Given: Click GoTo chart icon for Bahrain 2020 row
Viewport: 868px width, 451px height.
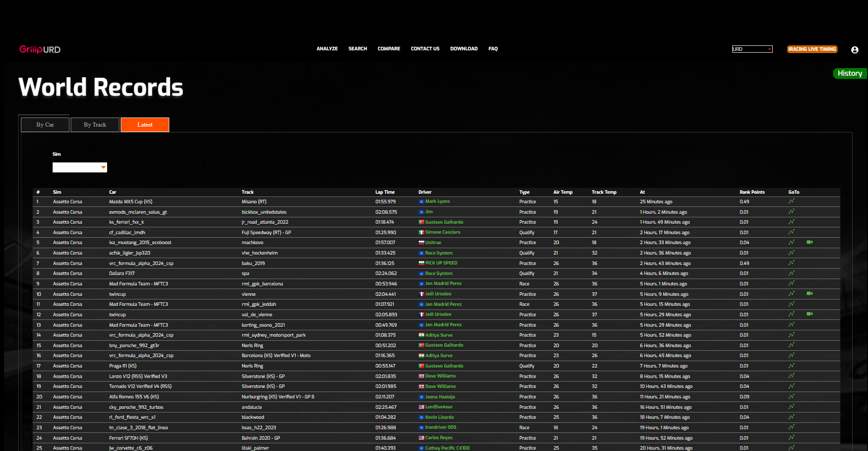Looking at the screenshot, I should (791, 437).
